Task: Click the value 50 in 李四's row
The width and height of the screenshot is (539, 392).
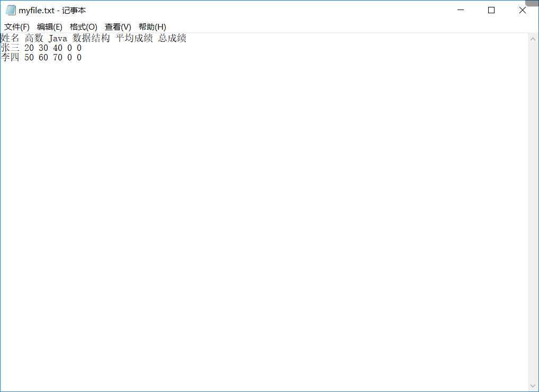Action: [x=29, y=57]
